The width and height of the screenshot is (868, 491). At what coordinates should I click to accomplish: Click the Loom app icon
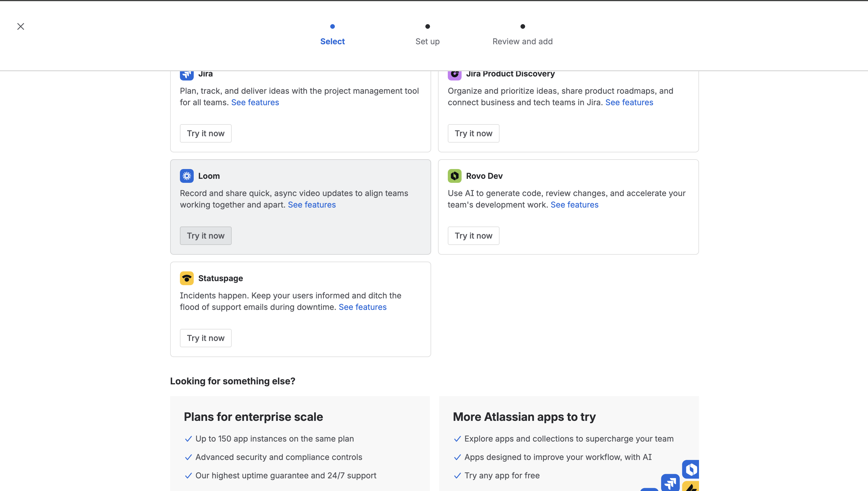coord(187,176)
